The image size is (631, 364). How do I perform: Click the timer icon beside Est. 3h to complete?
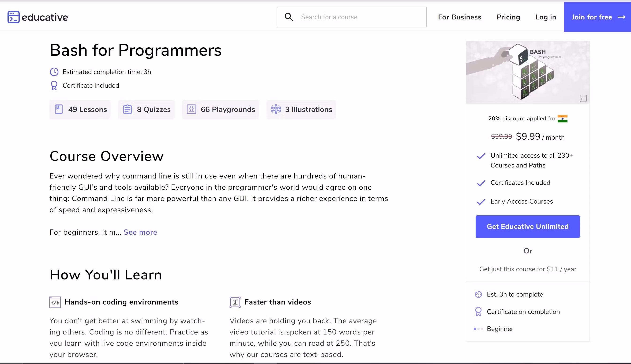478,294
